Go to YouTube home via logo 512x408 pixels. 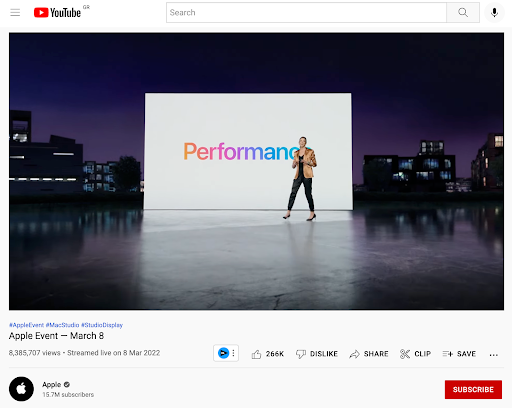coord(57,13)
